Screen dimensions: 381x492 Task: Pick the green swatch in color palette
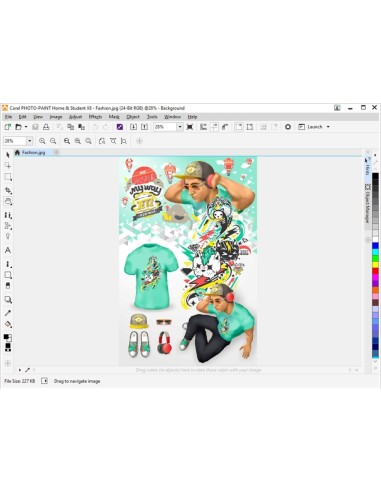pyautogui.click(x=375, y=258)
